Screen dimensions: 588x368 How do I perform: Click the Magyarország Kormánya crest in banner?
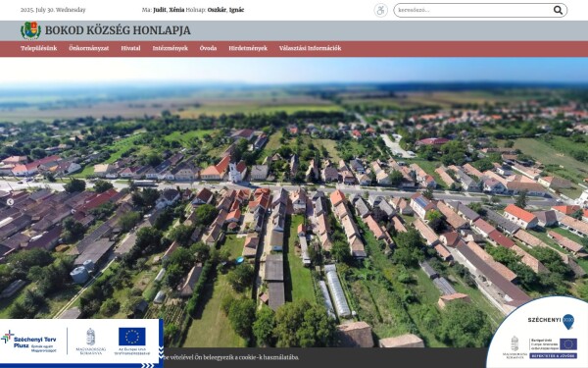pos(91,341)
